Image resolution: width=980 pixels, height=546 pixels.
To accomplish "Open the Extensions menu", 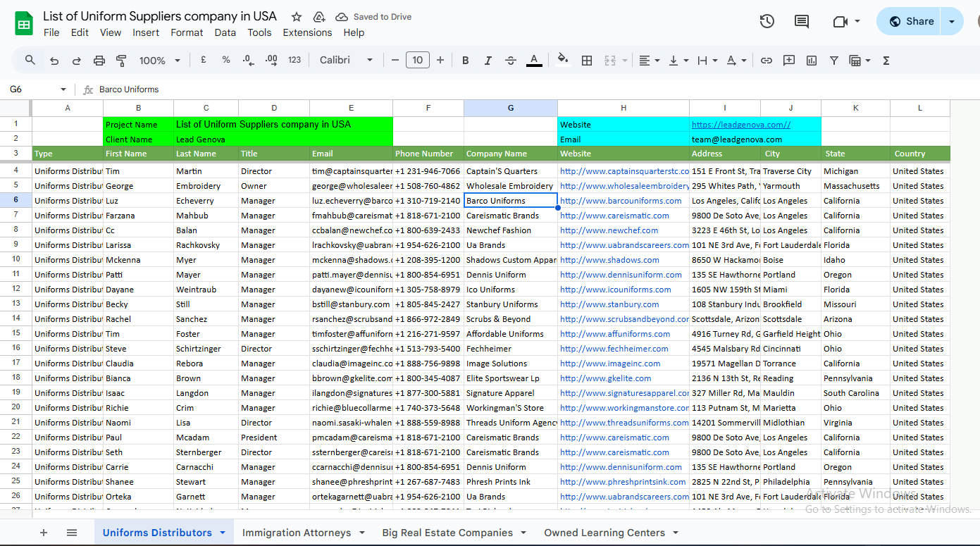I will click(x=307, y=32).
